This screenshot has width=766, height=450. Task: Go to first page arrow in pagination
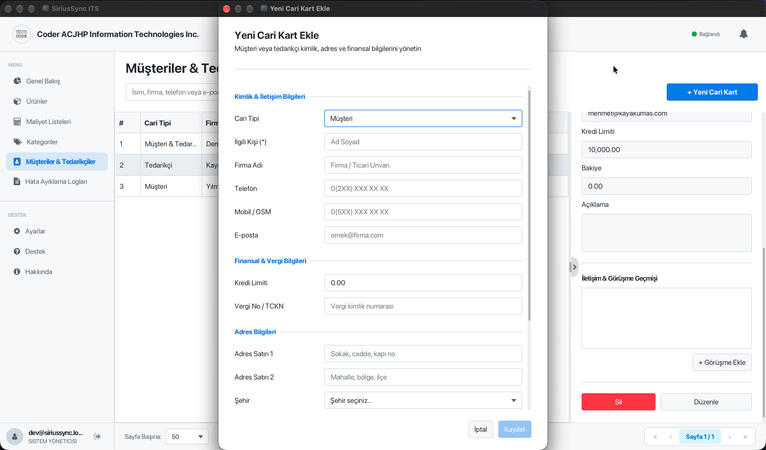coord(656,437)
